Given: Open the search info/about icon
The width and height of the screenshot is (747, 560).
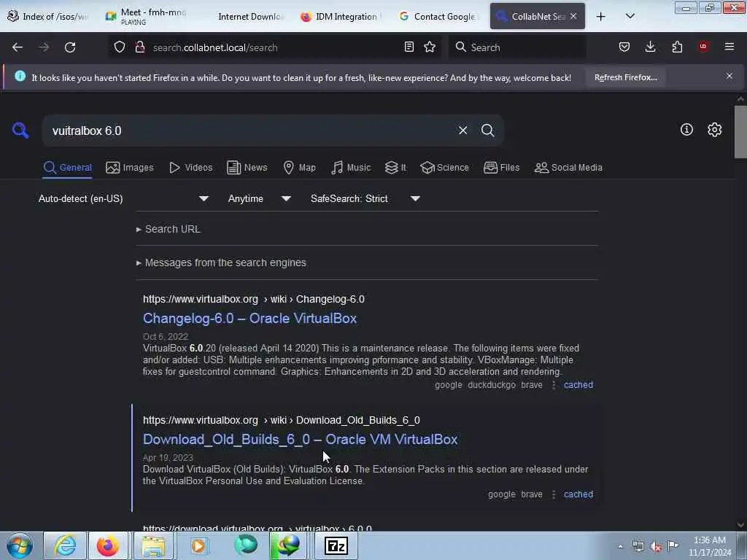Looking at the screenshot, I should [686, 130].
